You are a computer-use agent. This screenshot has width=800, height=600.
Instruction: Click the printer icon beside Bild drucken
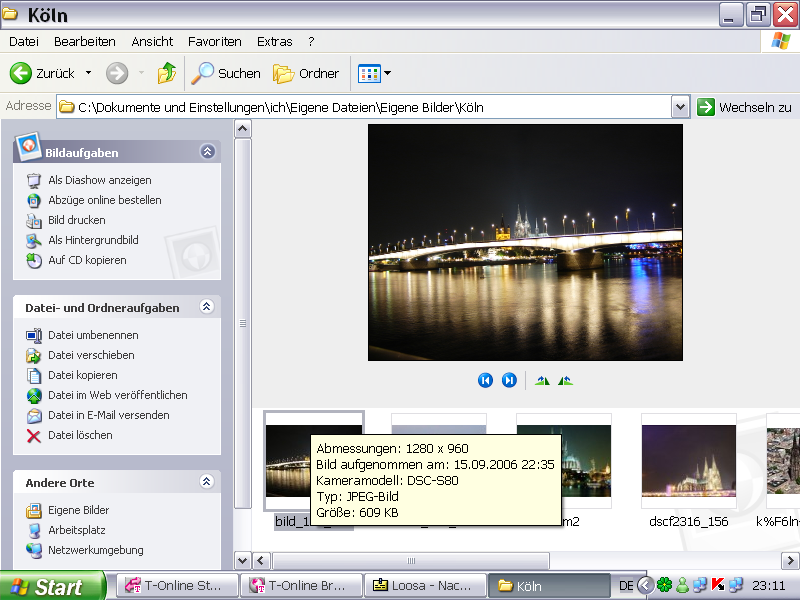34,220
